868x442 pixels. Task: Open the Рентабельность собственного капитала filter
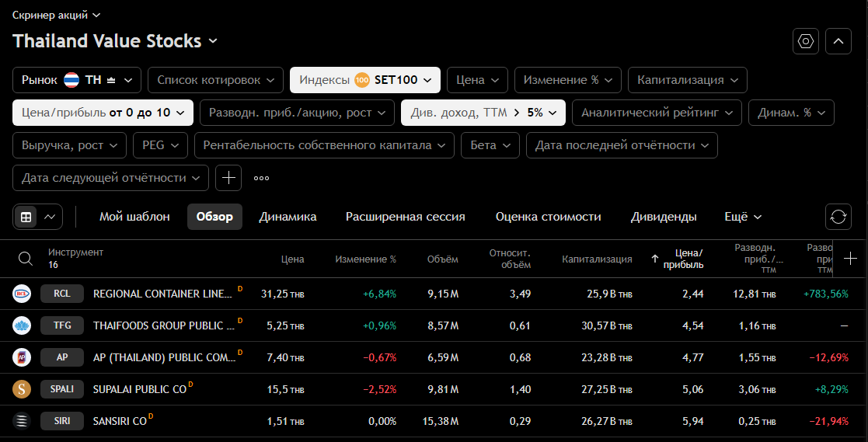coord(324,145)
